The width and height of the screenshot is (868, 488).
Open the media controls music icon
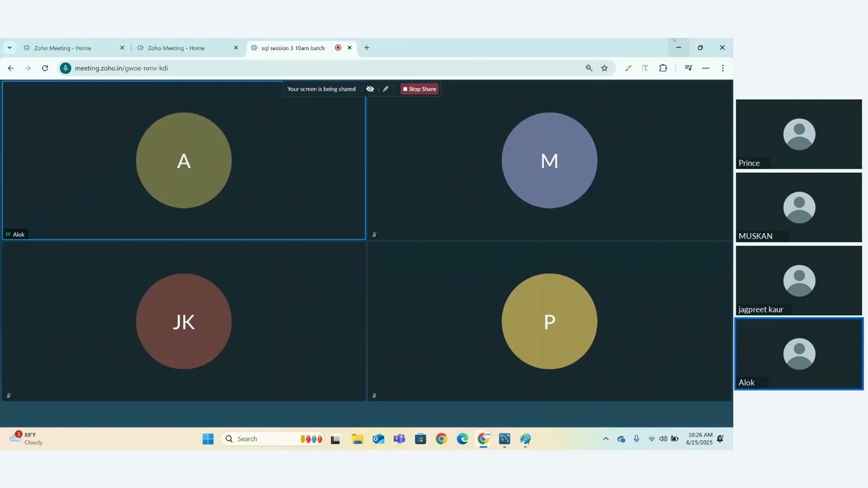click(x=688, y=68)
